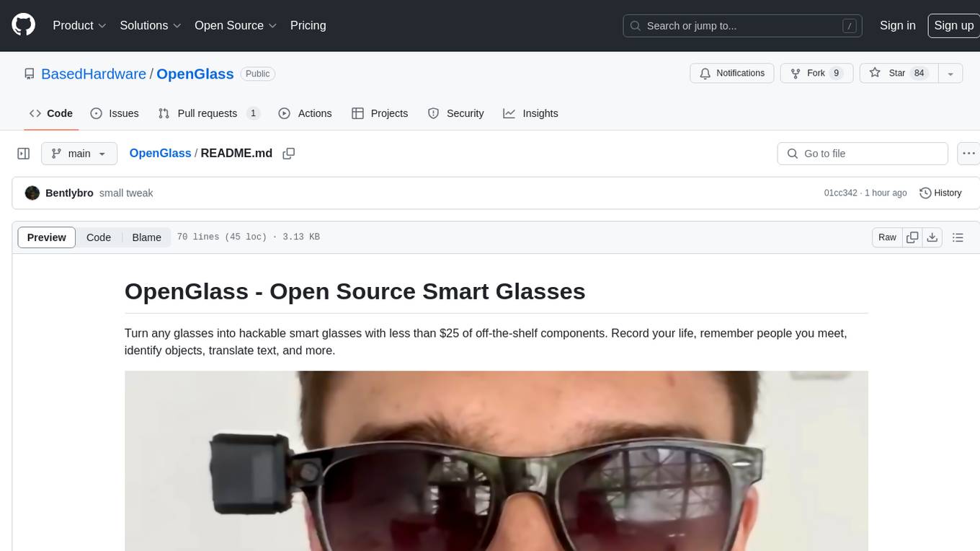Open the document outline icon
The height and width of the screenshot is (551, 980).
tap(958, 237)
